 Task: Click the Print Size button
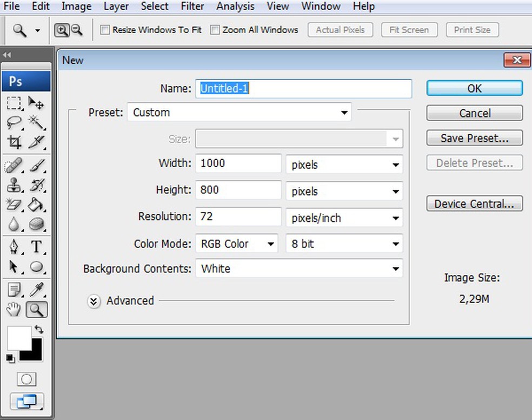[x=473, y=30]
